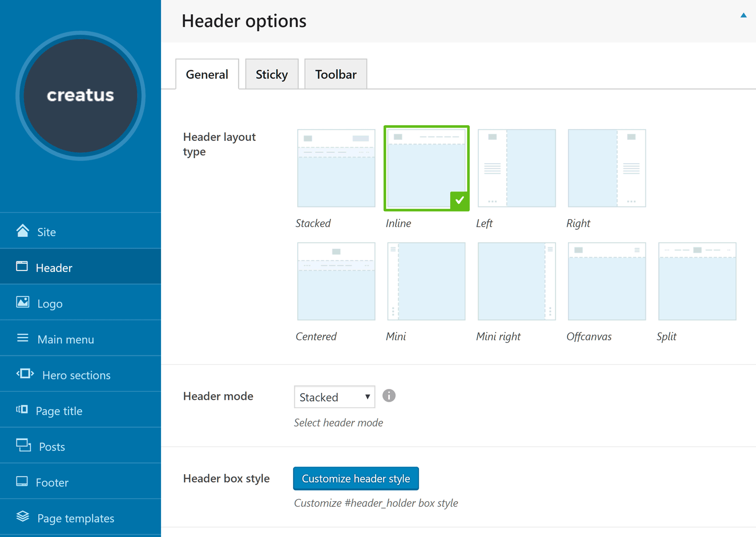The image size is (756, 537).
Task: Open Page templates settings
Action: [80, 517]
